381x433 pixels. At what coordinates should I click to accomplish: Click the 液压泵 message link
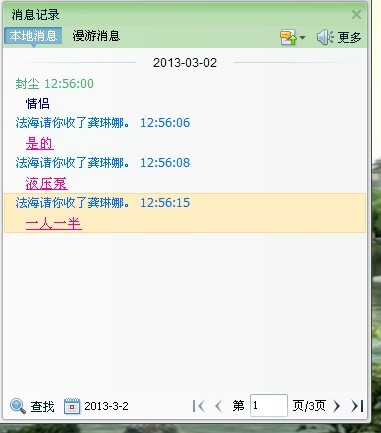click(47, 184)
